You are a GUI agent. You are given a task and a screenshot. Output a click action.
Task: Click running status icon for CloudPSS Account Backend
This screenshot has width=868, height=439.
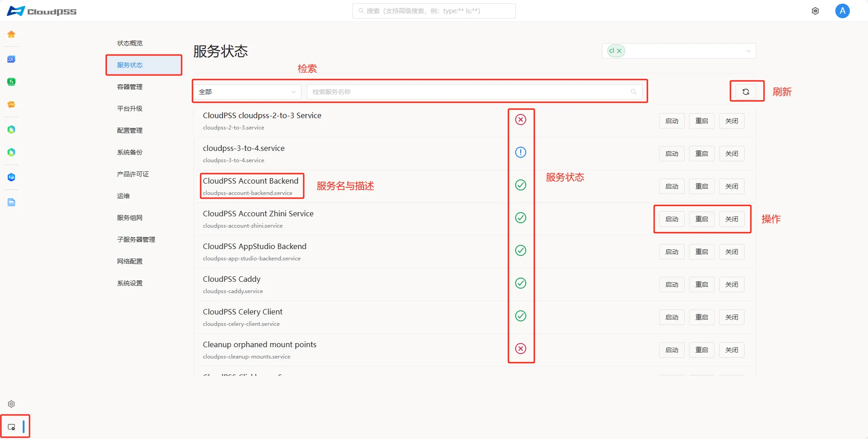[x=521, y=185]
